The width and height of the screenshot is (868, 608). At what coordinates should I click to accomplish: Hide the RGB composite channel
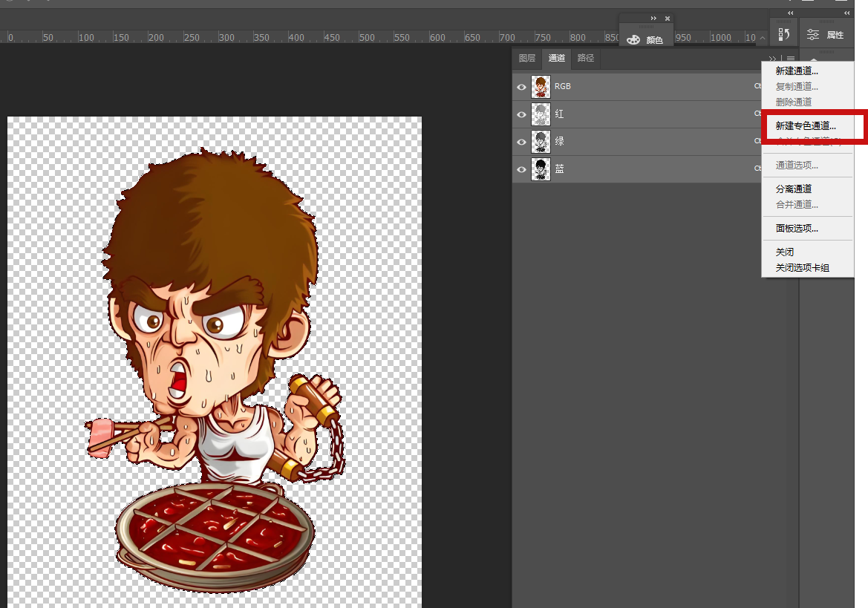coord(521,87)
